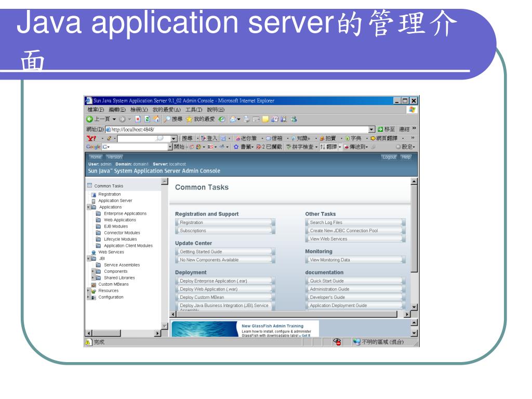532x399 pixels.
Task: Open 我的最愛 favorites star icon
Action: pos(189,119)
